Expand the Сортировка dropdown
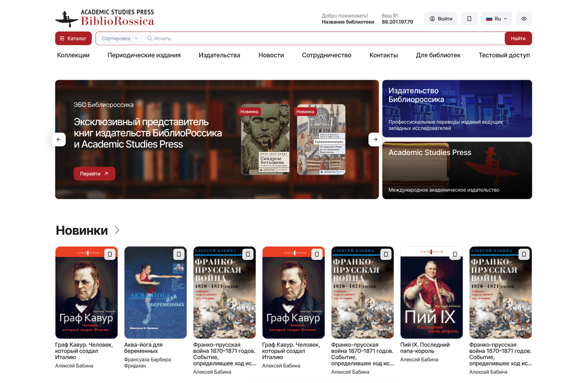The width and height of the screenshot is (588, 383). (x=120, y=38)
